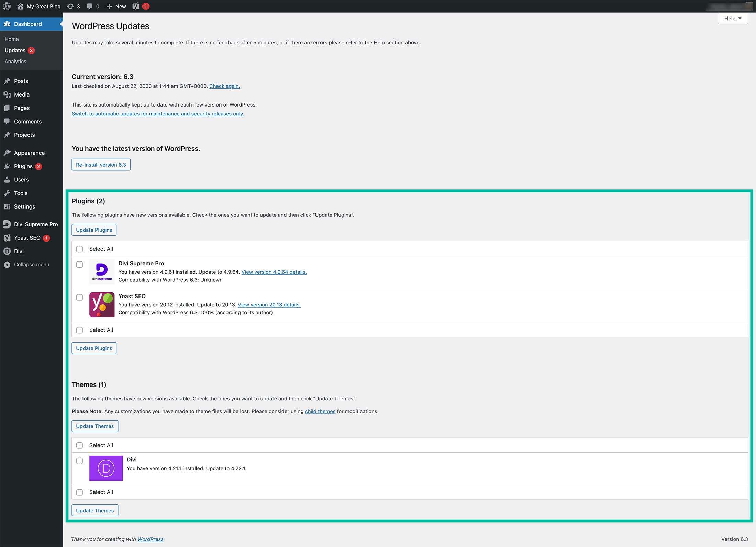Open the Yoast icon in admin bar
The height and width of the screenshot is (547, 756).
pyautogui.click(x=136, y=6)
